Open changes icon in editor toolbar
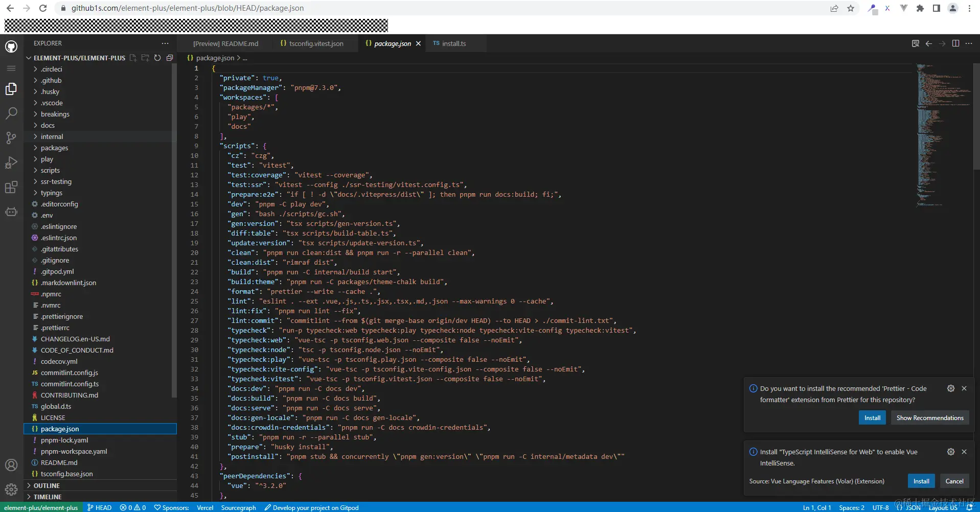Image resolution: width=980 pixels, height=512 pixels. click(916, 43)
